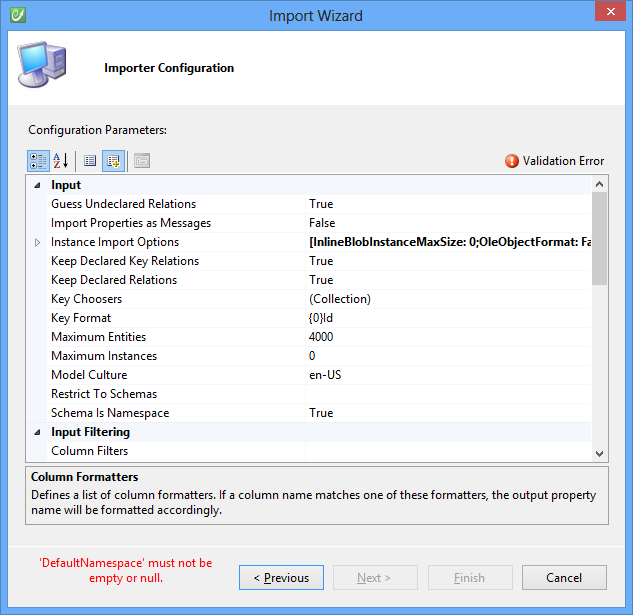Select Guess Undeclared Relations property
Screen dimensions: 633x615
pyautogui.click(x=123, y=204)
